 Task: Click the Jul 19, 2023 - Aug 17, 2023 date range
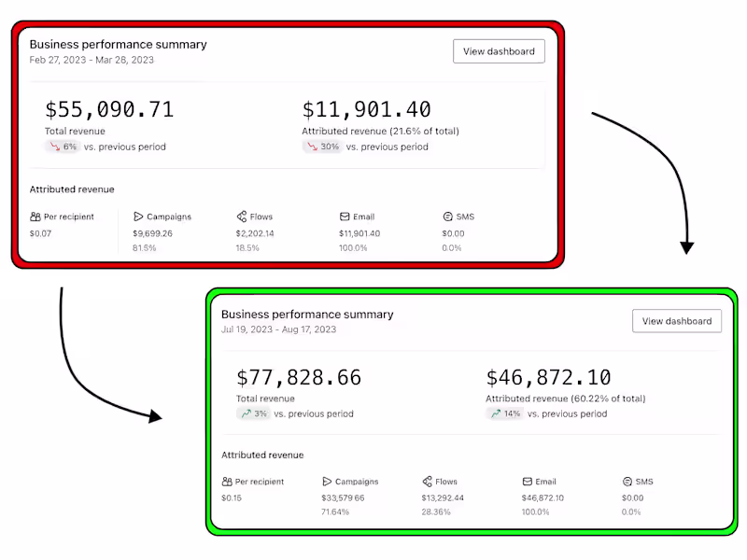[278, 329]
